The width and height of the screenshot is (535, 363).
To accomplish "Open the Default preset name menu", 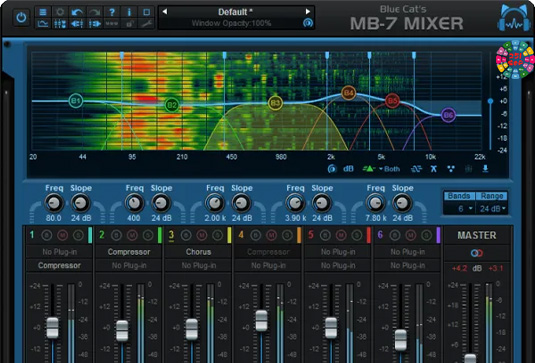I will [x=235, y=12].
